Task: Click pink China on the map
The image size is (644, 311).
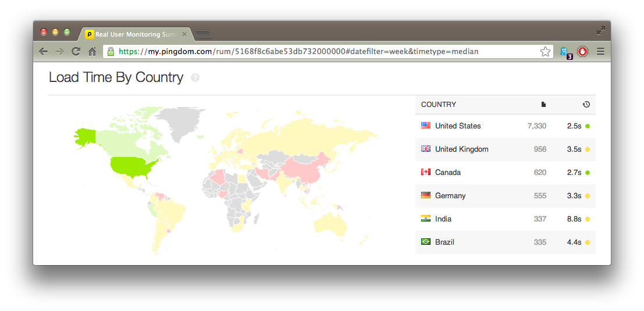Action: click(x=306, y=168)
